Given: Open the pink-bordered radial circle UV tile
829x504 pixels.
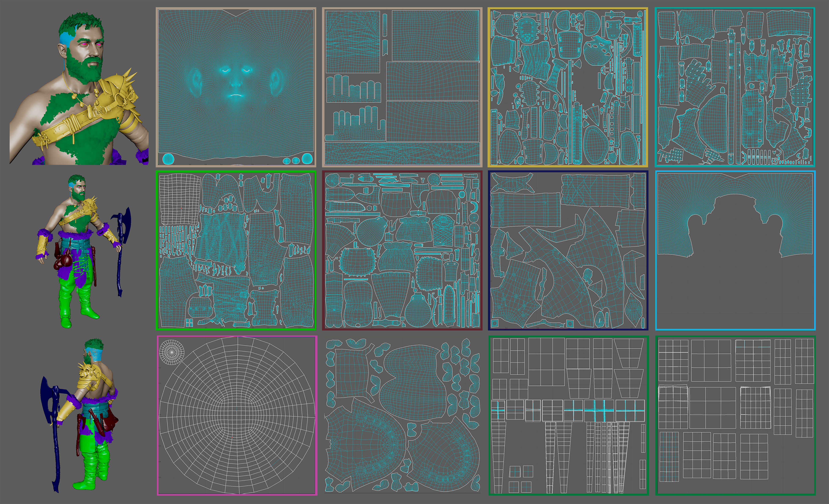Looking at the screenshot, I should (x=237, y=416).
